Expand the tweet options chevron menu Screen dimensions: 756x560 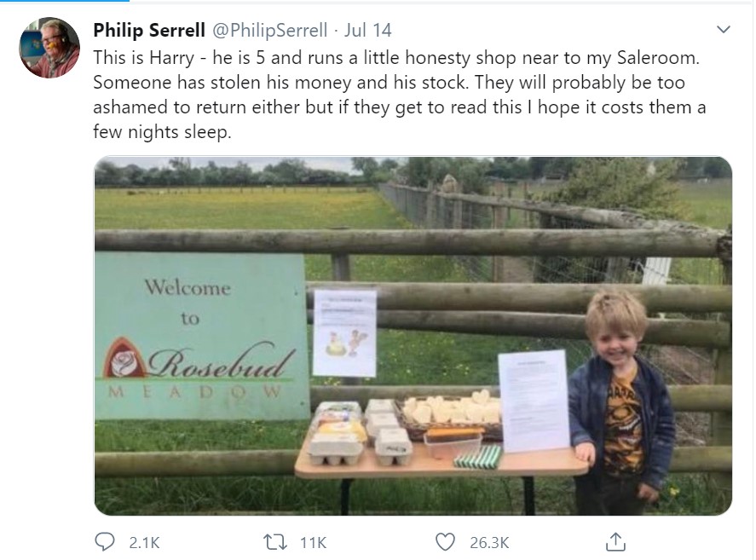tap(724, 30)
